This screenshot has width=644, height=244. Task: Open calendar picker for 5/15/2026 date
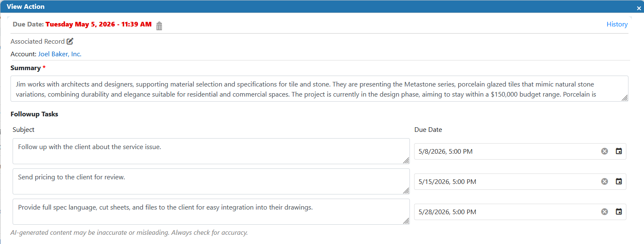619,181
